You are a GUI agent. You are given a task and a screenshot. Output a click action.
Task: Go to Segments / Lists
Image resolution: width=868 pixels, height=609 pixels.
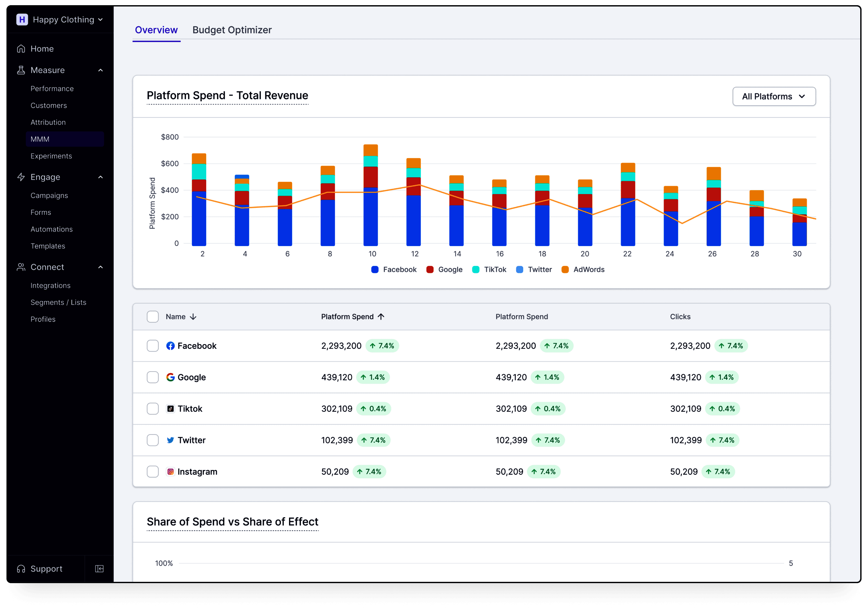point(59,302)
